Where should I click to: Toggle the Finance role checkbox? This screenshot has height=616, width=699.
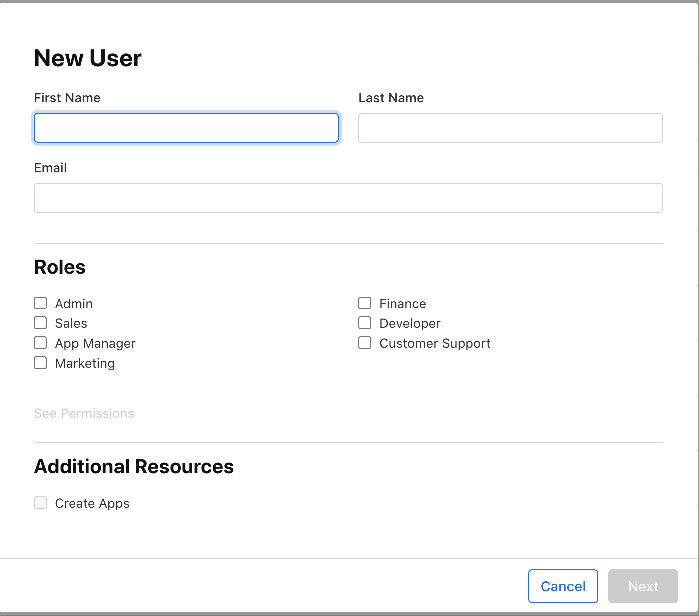pyautogui.click(x=365, y=304)
